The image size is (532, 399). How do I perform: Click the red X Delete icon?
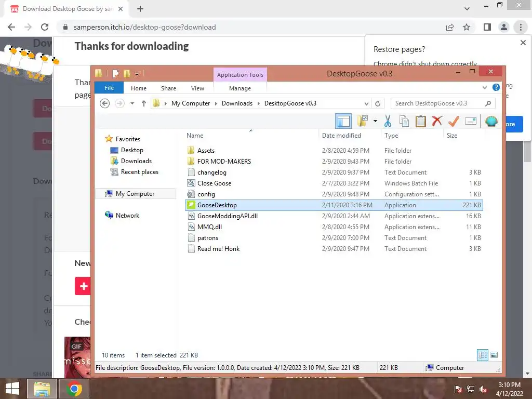coord(437,121)
